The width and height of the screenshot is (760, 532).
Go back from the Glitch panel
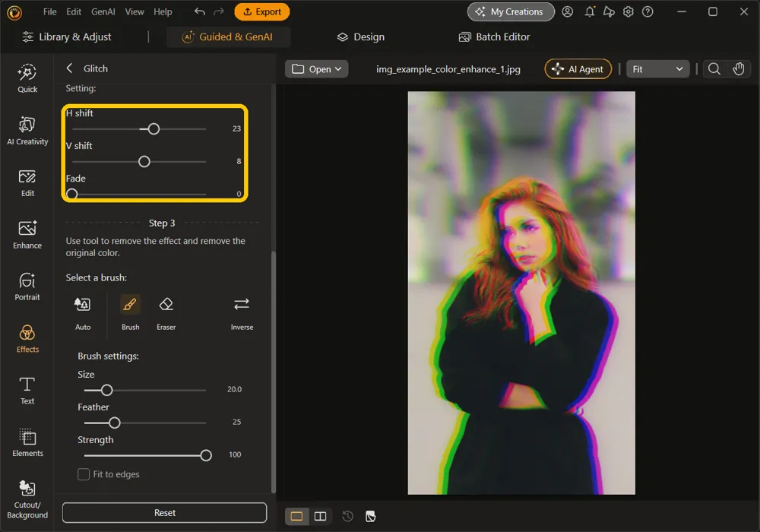point(69,68)
